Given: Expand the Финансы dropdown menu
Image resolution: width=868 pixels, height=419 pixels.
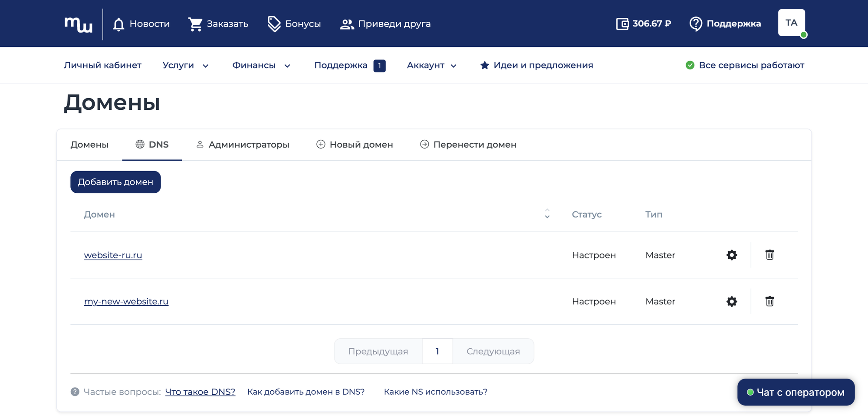Looking at the screenshot, I should [261, 66].
